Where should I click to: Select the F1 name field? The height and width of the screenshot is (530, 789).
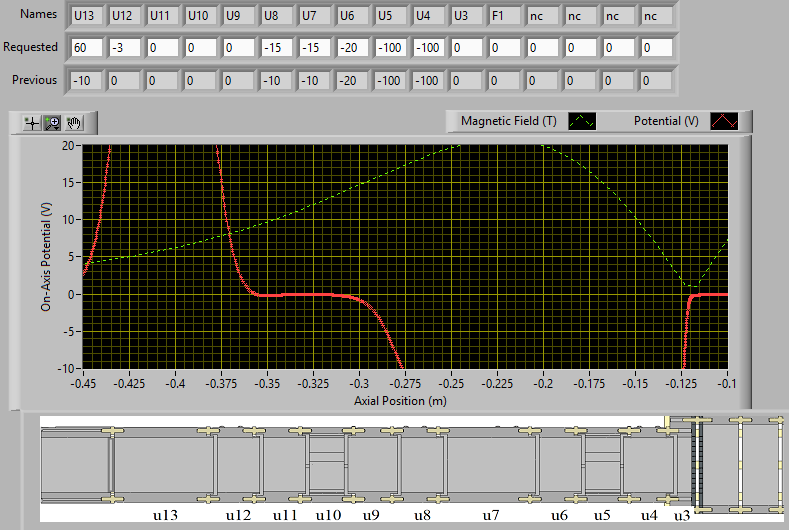[505, 16]
